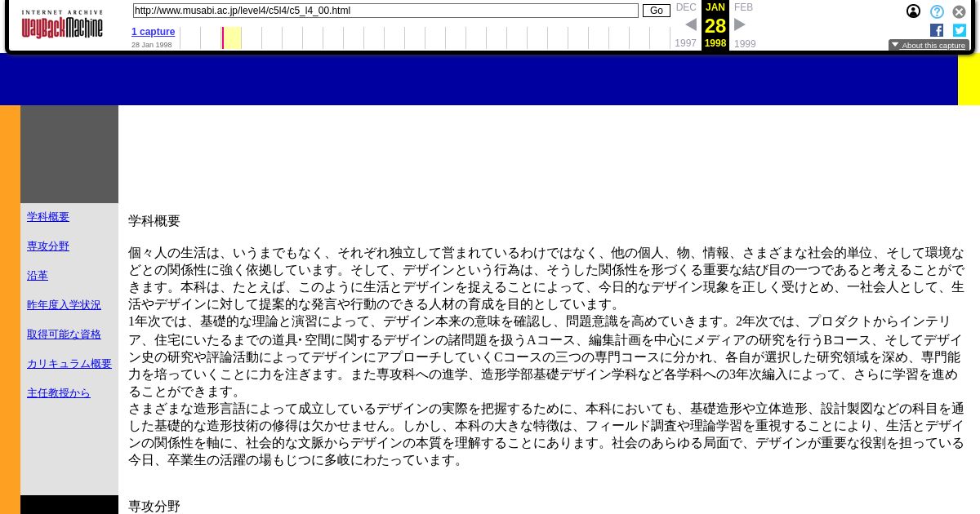Open the Wayback Machine logo

62,24
